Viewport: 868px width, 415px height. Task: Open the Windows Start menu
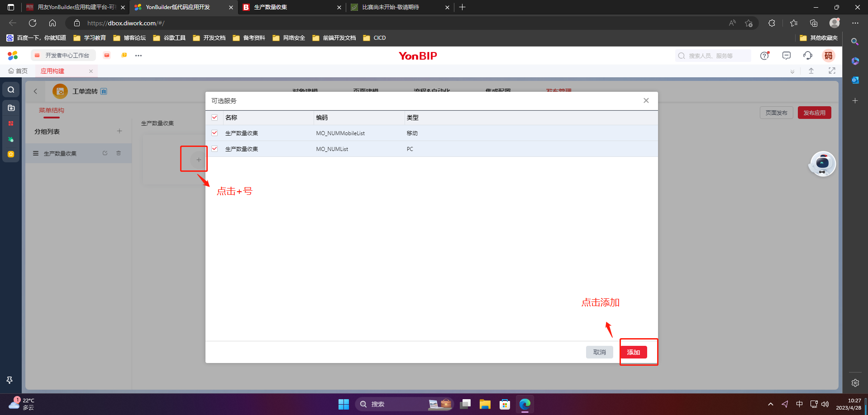tap(343, 404)
